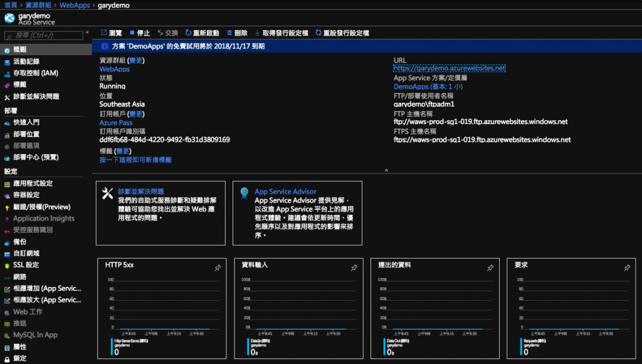Select the garydemo\ftpadm1 username text

[x=424, y=104]
